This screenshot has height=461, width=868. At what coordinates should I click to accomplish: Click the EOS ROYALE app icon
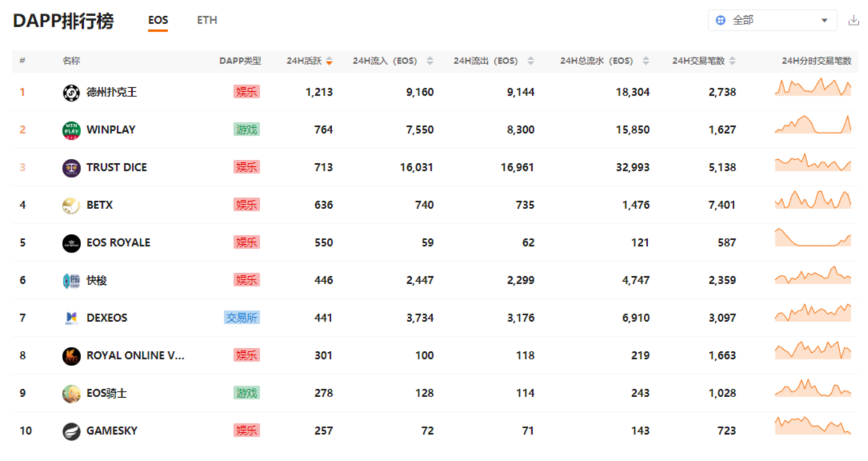[x=71, y=243]
